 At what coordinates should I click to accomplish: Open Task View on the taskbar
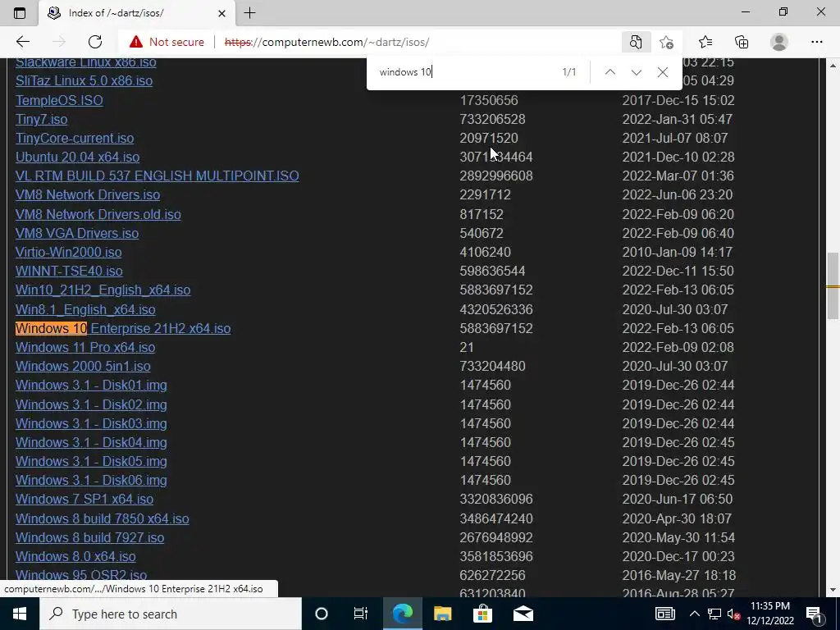[x=361, y=614]
